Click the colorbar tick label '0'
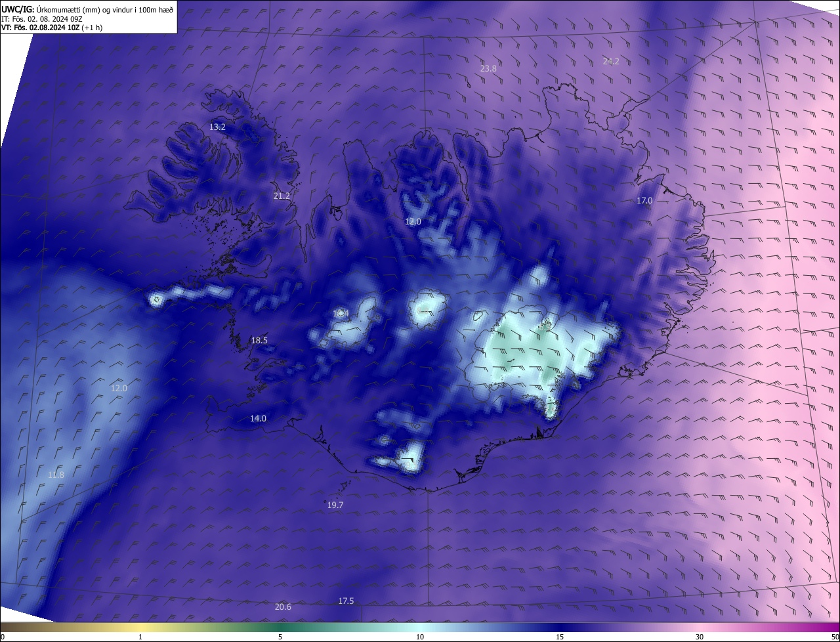840x642 pixels. [x=3, y=637]
